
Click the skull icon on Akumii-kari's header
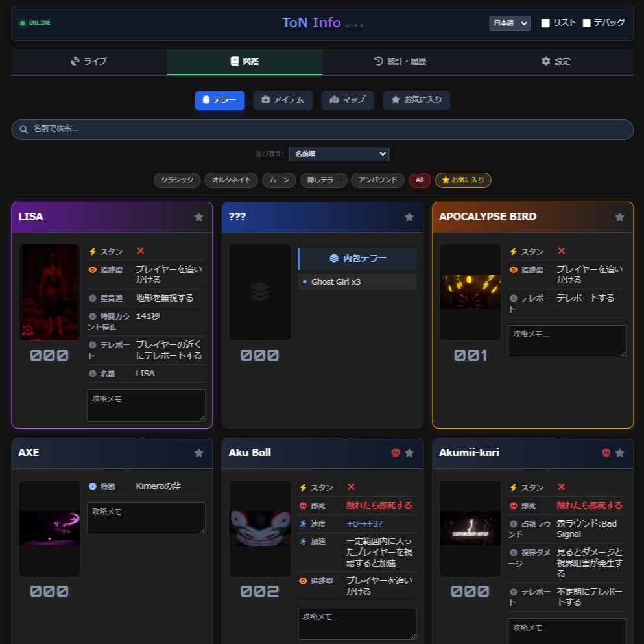[606, 453]
